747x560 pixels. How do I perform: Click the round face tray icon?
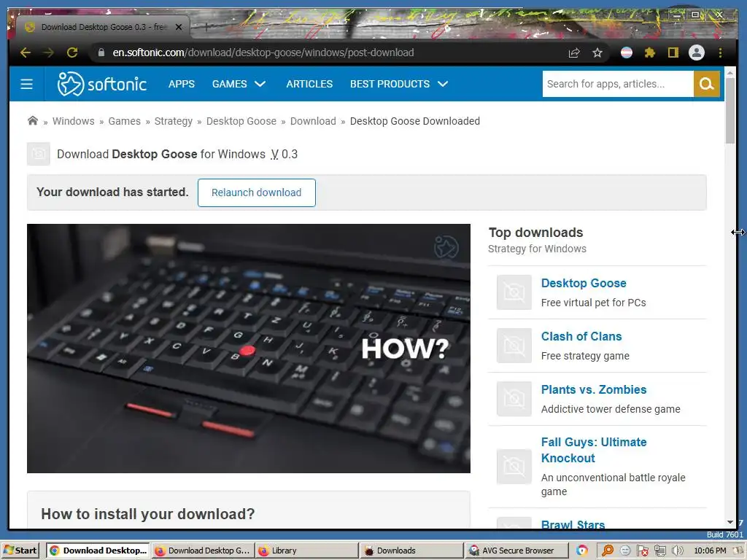pos(625,551)
